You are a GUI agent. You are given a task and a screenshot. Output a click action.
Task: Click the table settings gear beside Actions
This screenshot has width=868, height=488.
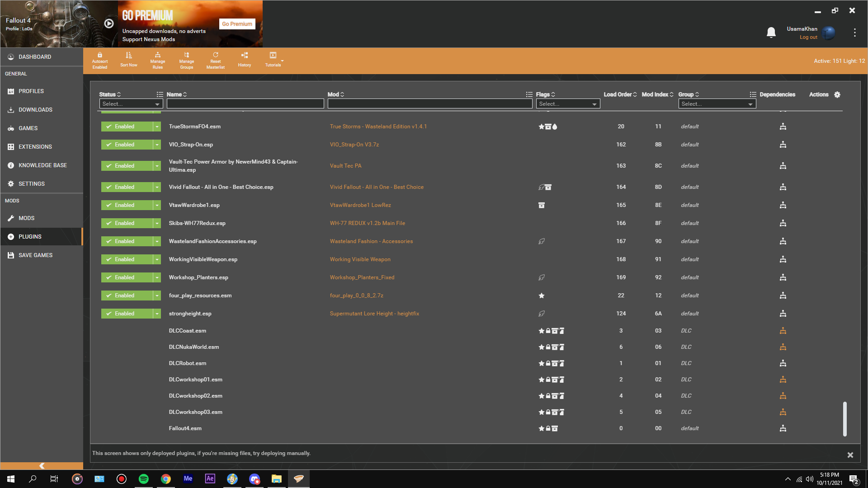[x=837, y=94]
